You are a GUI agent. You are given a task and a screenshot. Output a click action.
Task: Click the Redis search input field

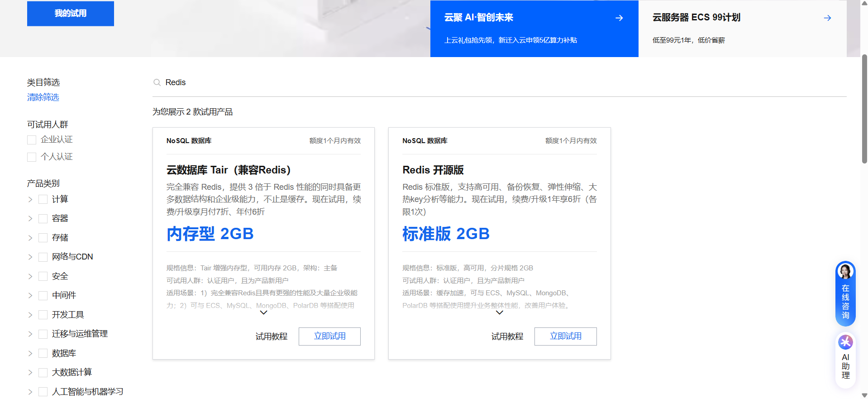pyautogui.click(x=500, y=82)
